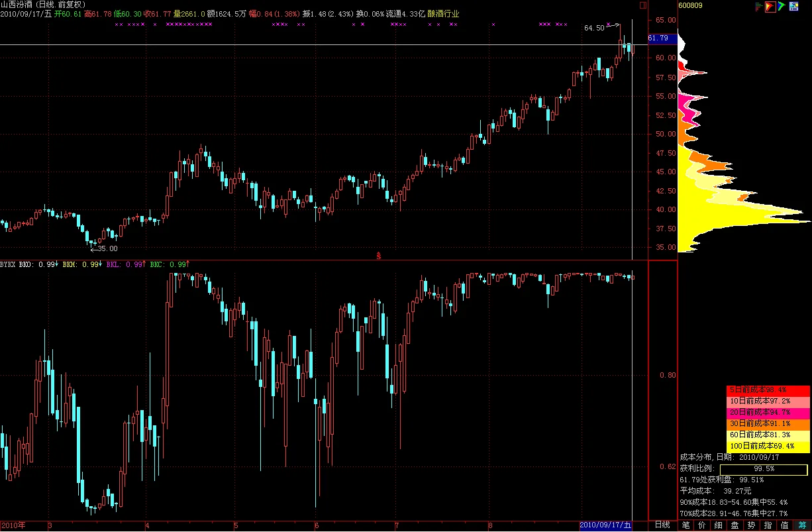812x532 pixels.
Task: Click the 流通4.33亿 float shares value
Action: pyautogui.click(x=406, y=14)
